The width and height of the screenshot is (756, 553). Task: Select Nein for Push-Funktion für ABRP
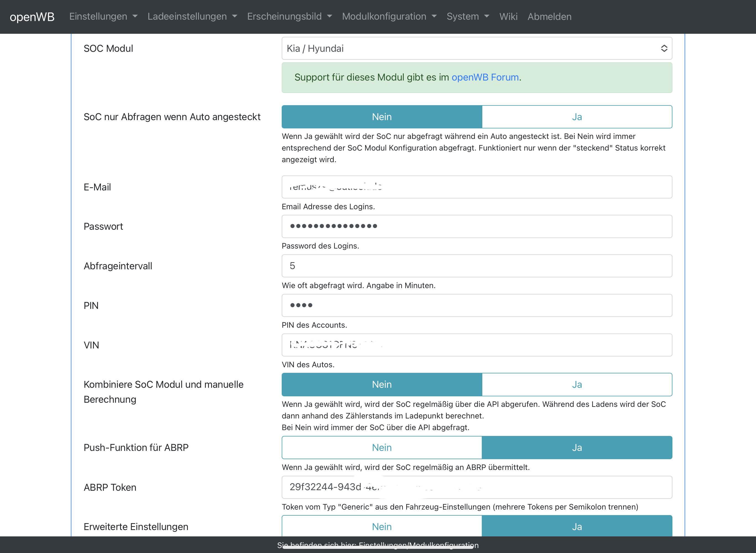pyautogui.click(x=382, y=448)
